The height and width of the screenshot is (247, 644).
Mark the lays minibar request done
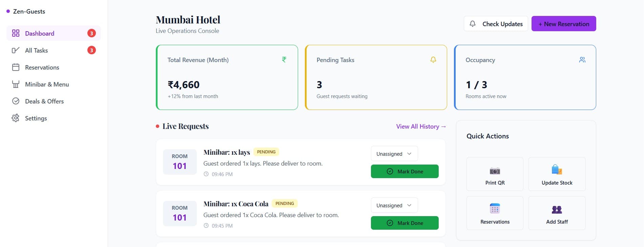(x=404, y=171)
